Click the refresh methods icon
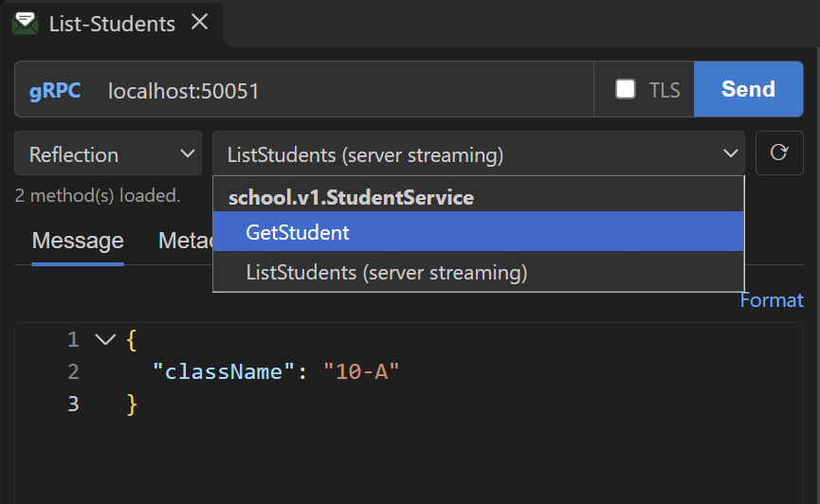 pyautogui.click(x=779, y=153)
